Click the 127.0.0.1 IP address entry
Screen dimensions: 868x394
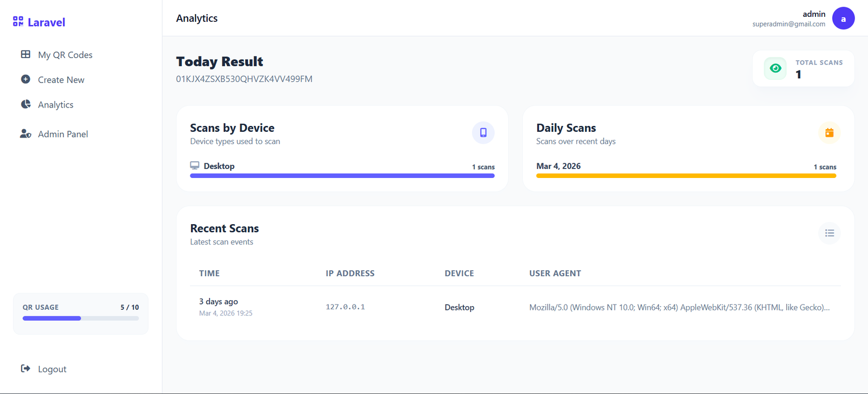point(345,307)
